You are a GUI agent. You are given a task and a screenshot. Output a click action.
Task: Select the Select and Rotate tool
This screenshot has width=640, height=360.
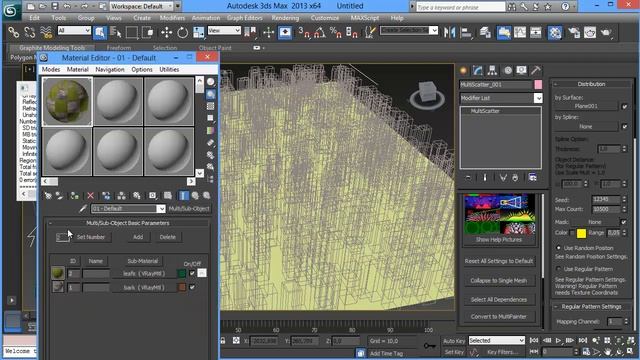point(182,32)
